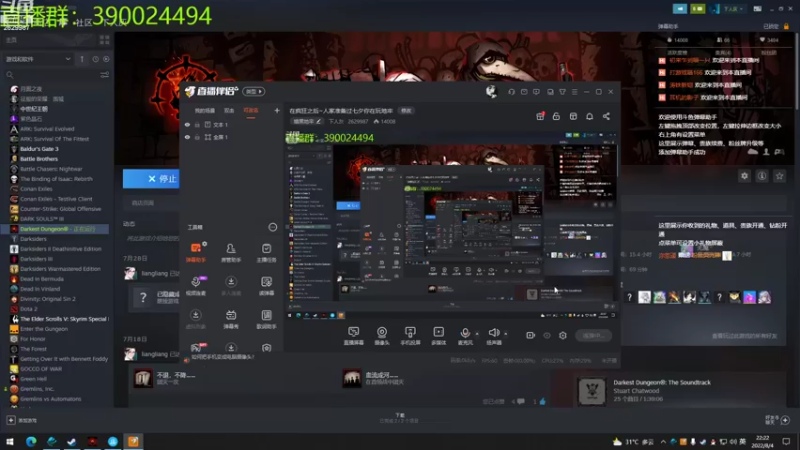Screen dimensions: 800x450
Task: Open the notification center in taskbar
Action: coord(786,441)
